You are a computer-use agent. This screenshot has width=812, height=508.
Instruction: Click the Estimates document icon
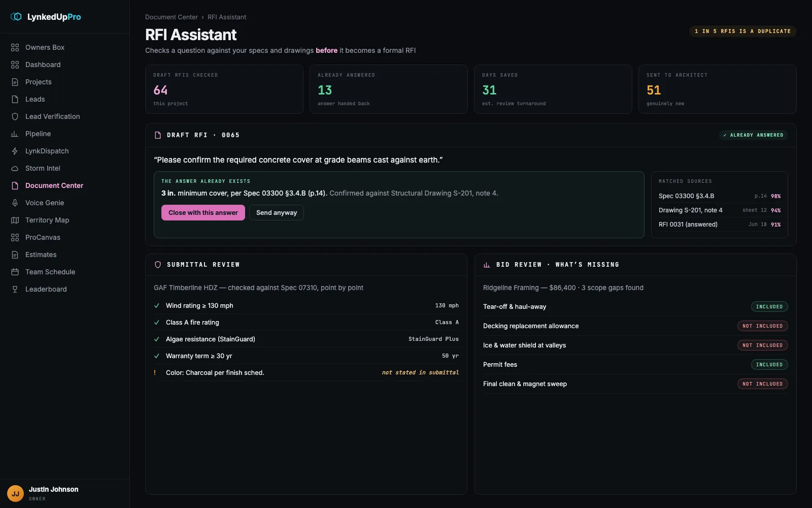click(15, 255)
